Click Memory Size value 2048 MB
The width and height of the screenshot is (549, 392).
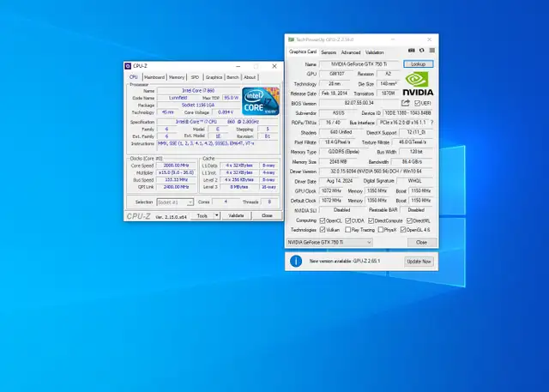338,162
